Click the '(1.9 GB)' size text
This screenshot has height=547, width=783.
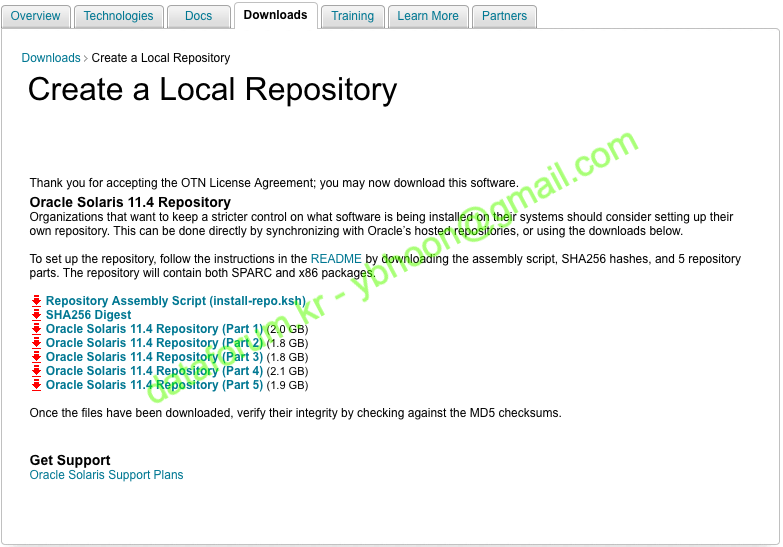[287, 385]
